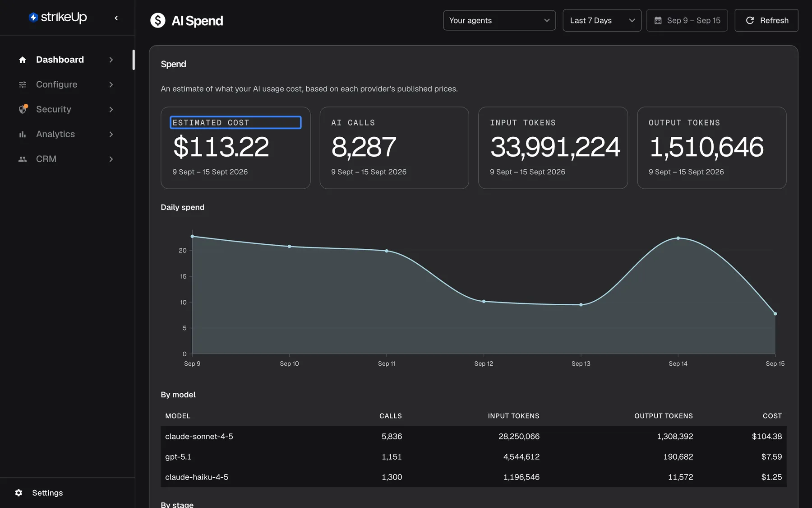
Task: Click the 33,991,224 input tokens value
Action: [555, 147]
